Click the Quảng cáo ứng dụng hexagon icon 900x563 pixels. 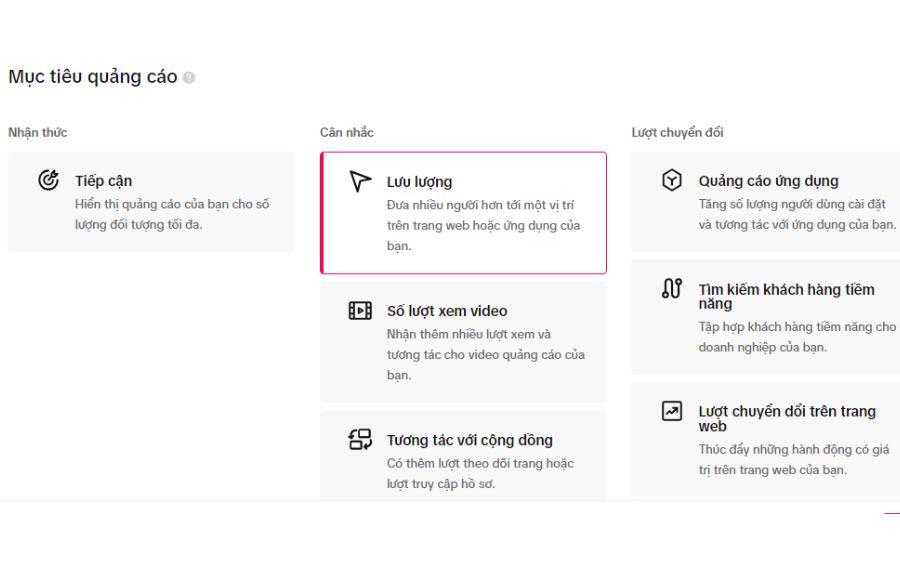(x=672, y=181)
